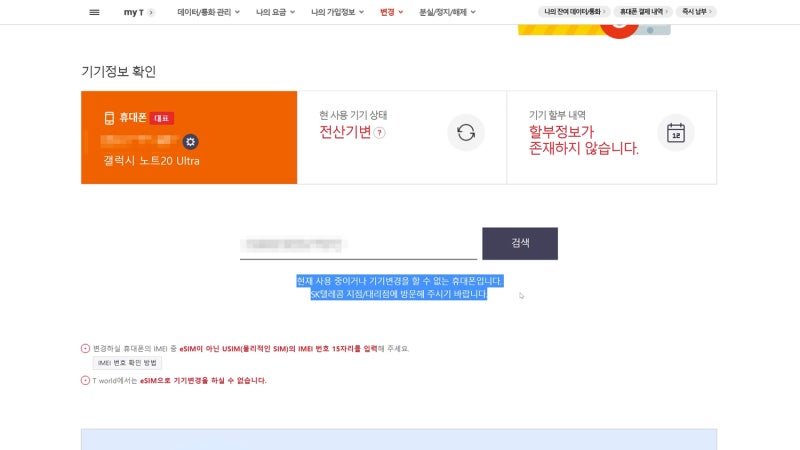Click the question mark help next to 전산기변
The image size is (800, 450).
pos(380,133)
